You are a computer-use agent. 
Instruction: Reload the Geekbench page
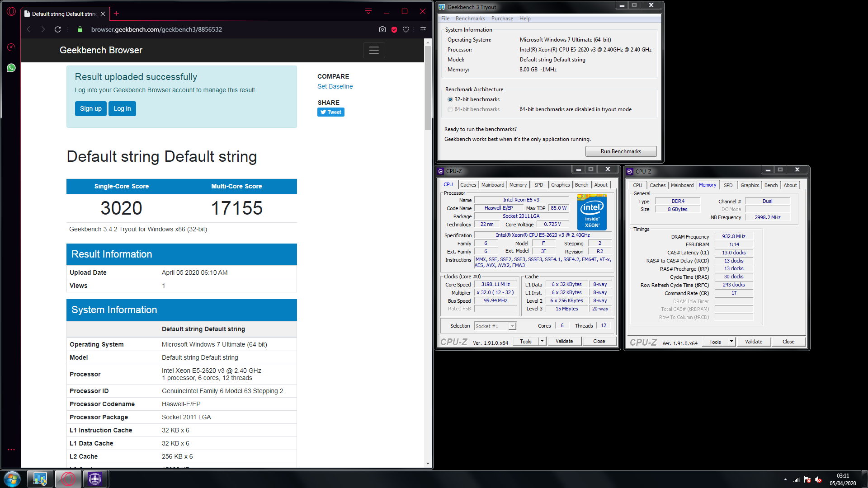point(57,29)
